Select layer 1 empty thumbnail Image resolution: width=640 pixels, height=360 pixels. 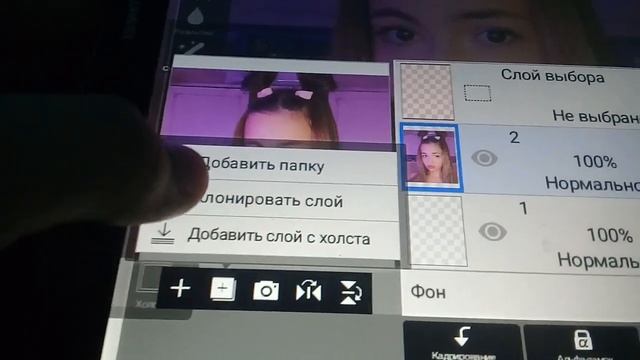pyautogui.click(x=437, y=231)
